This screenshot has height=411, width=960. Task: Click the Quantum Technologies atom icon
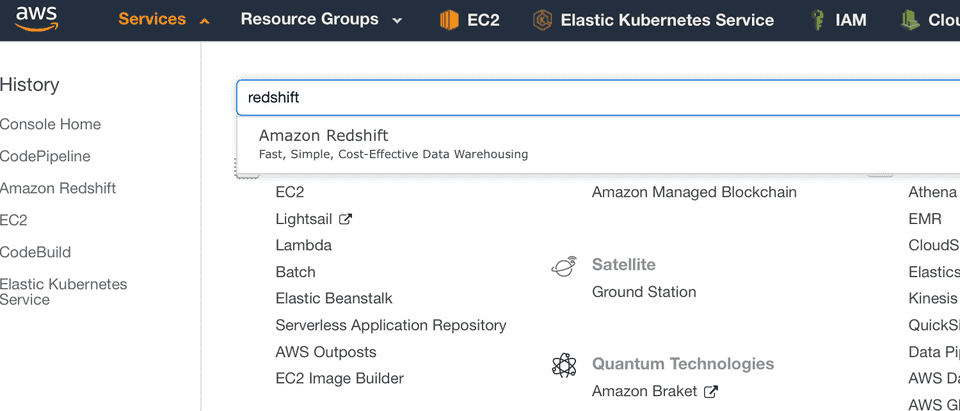[x=564, y=365]
